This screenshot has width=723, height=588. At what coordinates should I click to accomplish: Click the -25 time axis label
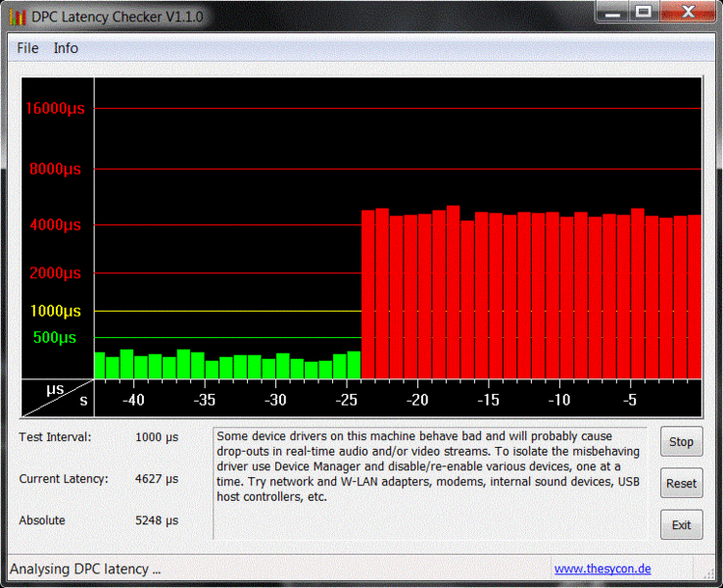pyautogui.click(x=347, y=400)
